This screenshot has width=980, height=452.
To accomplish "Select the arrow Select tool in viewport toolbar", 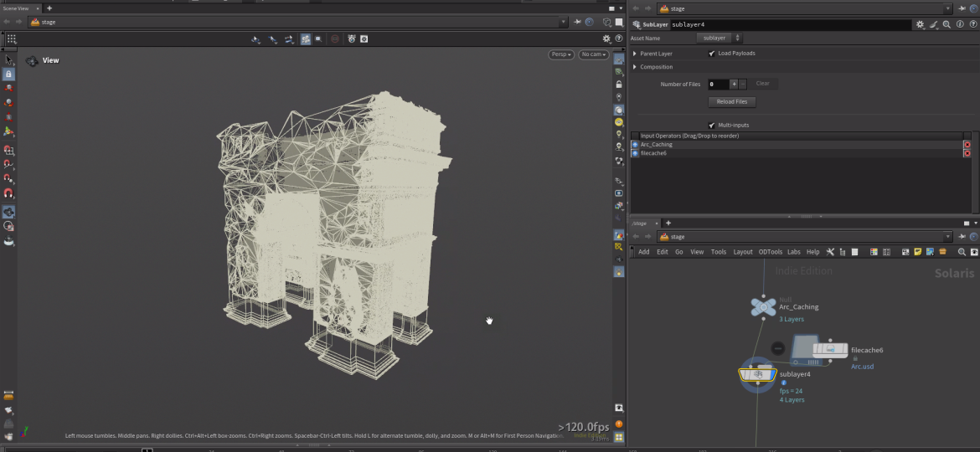I will coord(9,59).
